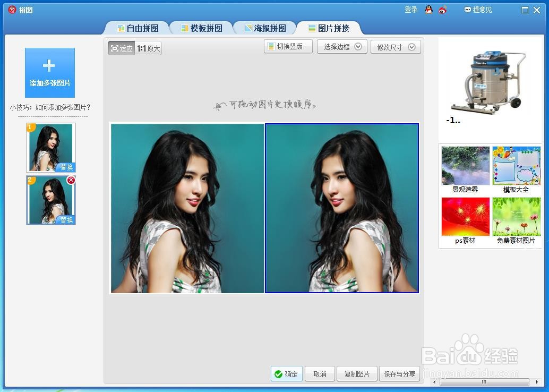This screenshot has width=549, height=392.
Task: Open the 免费素材图片 thumbnail
Action: pyautogui.click(x=517, y=217)
